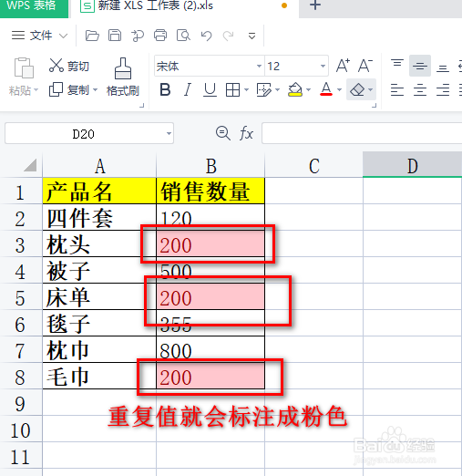Align text left

[x=397, y=90]
